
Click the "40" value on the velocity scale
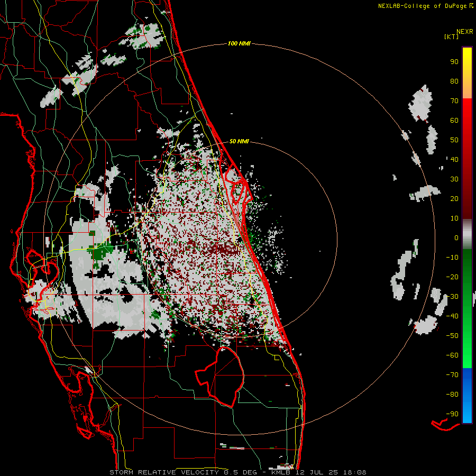(454, 160)
